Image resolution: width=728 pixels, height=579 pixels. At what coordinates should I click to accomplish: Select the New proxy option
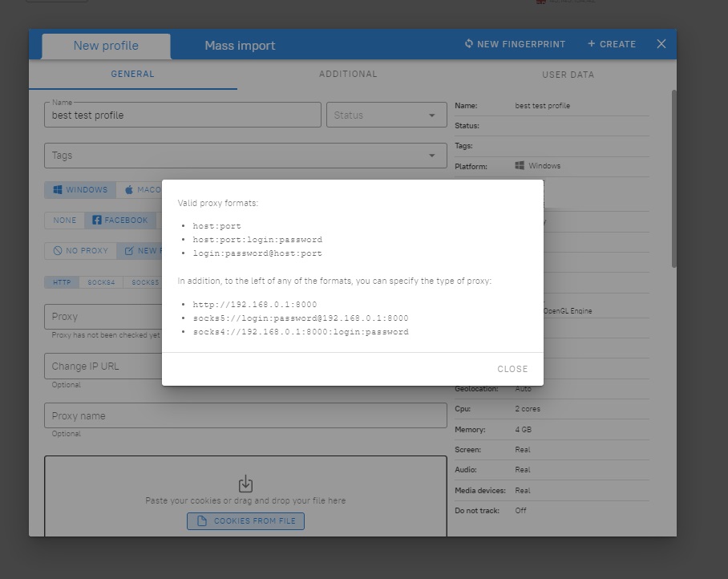click(140, 251)
